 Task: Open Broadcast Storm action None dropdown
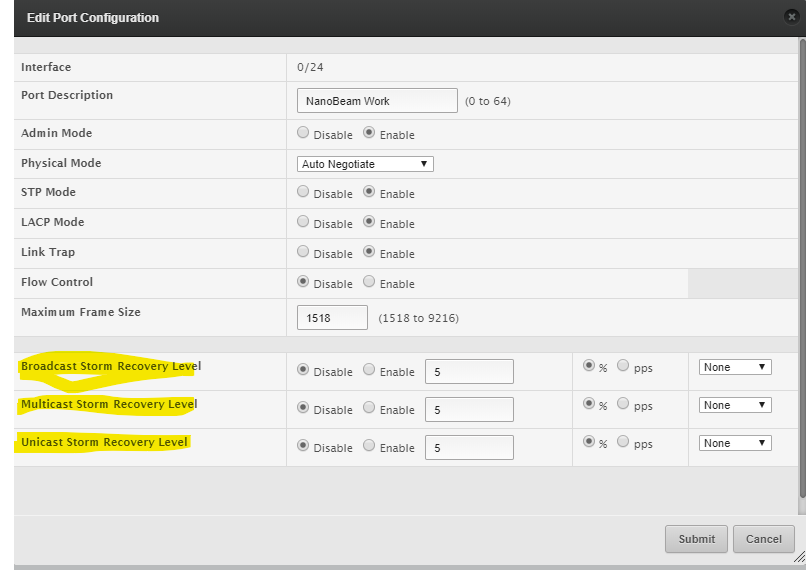(735, 367)
